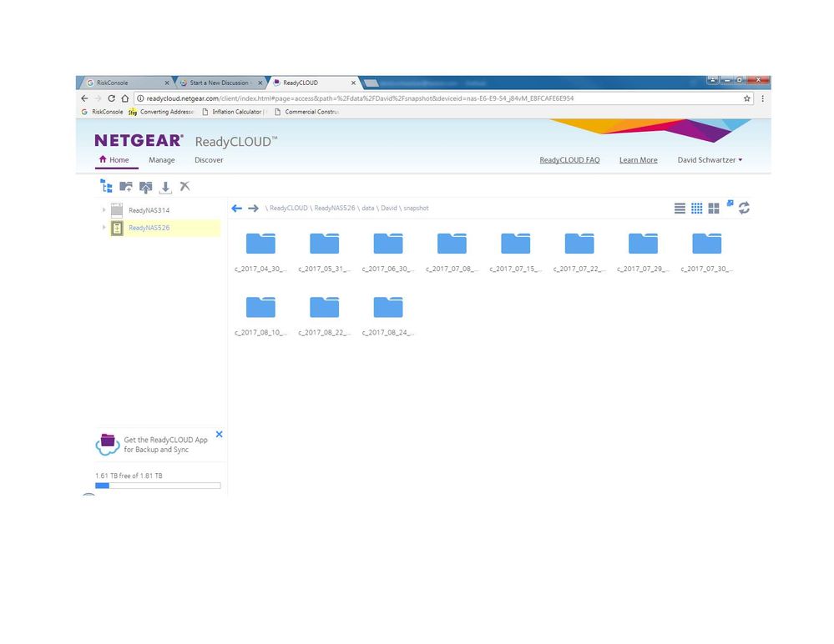Close the ReadyCLOUD App banner
The height and width of the screenshot is (644, 834).
tap(219, 434)
